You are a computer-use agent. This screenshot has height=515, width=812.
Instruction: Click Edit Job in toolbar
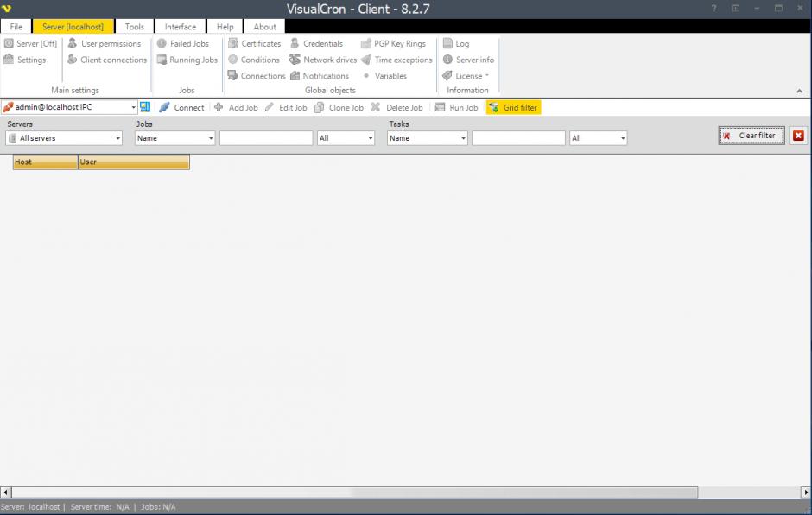tap(286, 107)
